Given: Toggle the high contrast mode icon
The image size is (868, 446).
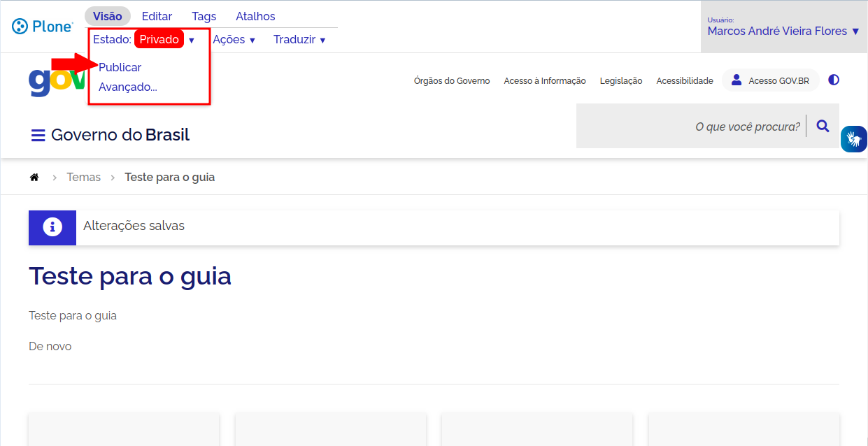Looking at the screenshot, I should pos(834,80).
